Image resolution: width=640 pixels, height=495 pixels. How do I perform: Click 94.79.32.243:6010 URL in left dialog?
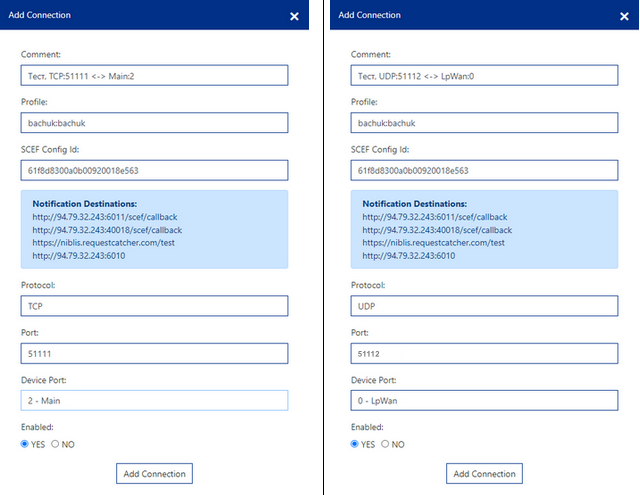pyautogui.click(x=79, y=256)
